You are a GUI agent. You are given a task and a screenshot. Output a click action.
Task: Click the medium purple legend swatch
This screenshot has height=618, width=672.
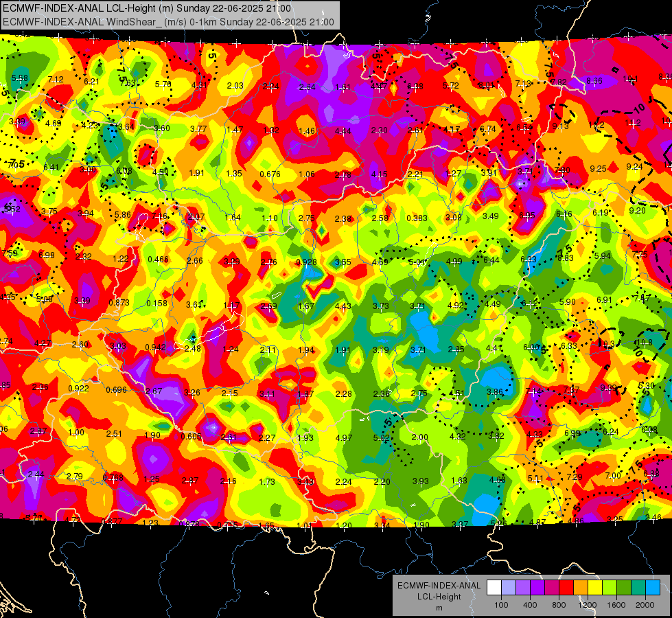pos(523,588)
